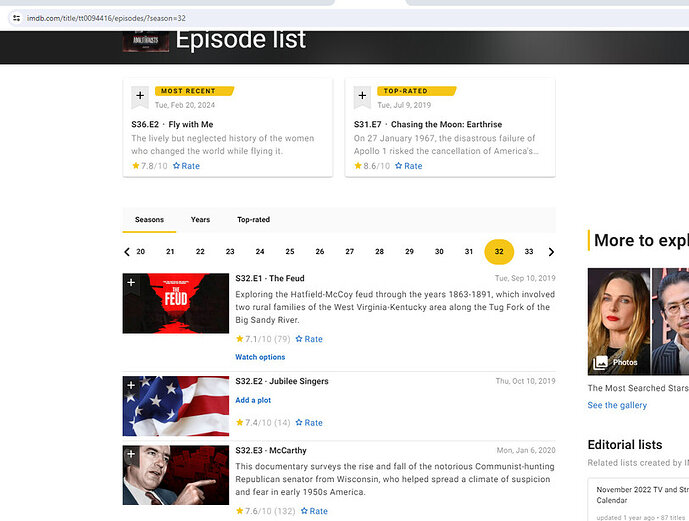Image resolution: width=689 pixels, height=521 pixels.
Task: Open site info icon in address bar
Action: (16, 18)
